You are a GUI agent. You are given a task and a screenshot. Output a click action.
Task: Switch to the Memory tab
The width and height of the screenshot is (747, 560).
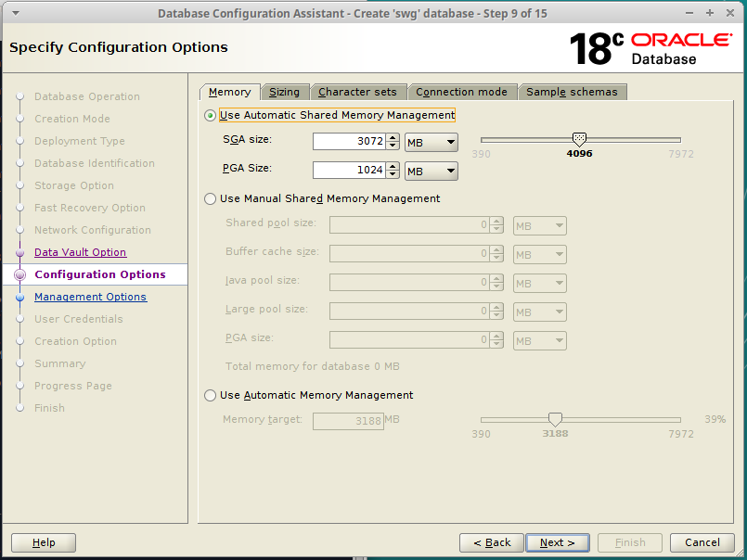click(x=229, y=92)
